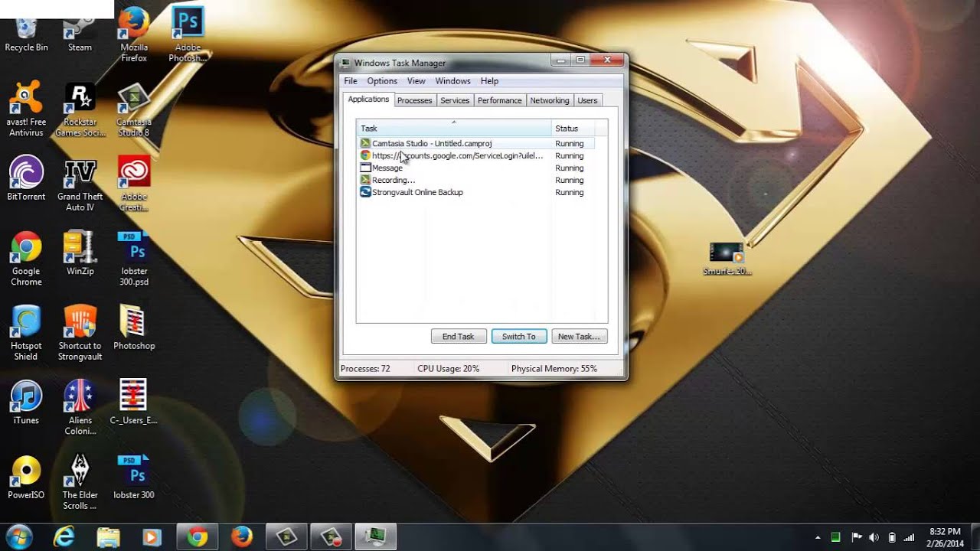This screenshot has width=980, height=551.
Task: Select the iTunes desktop icon
Action: [26, 402]
